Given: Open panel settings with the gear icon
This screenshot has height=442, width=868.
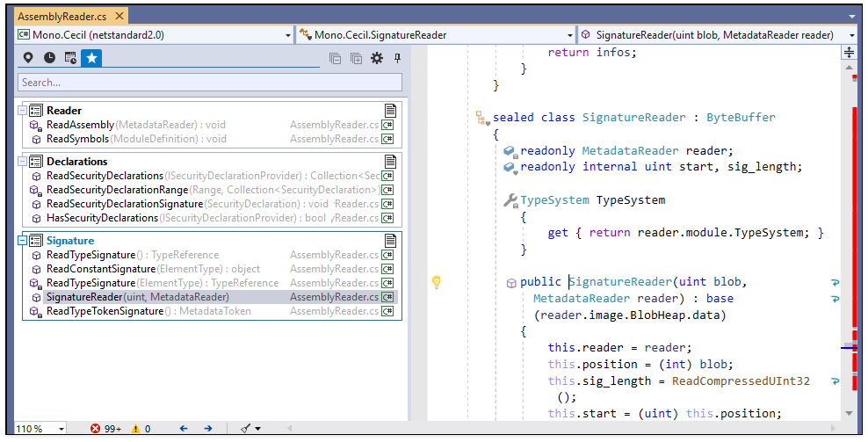Looking at the screenshot, I should click(x=377, y=58).
